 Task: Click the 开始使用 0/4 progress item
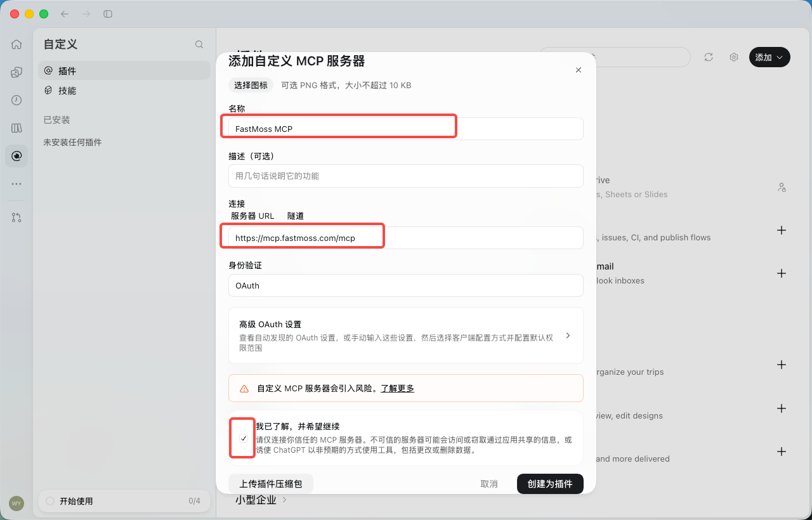(x=124, y=501)
